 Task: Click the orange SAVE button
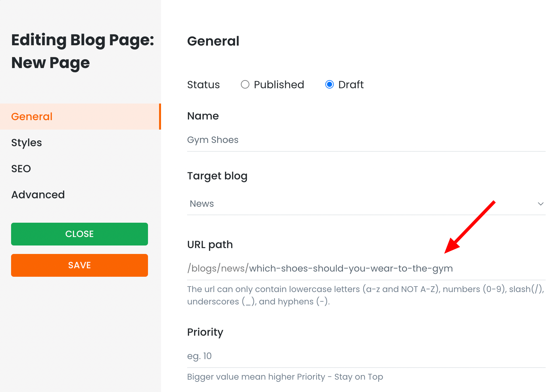(80, 265)
